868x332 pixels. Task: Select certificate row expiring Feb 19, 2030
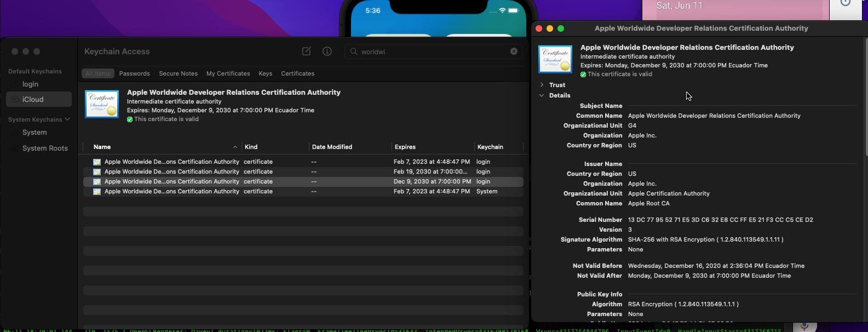(x=303, y=172)
